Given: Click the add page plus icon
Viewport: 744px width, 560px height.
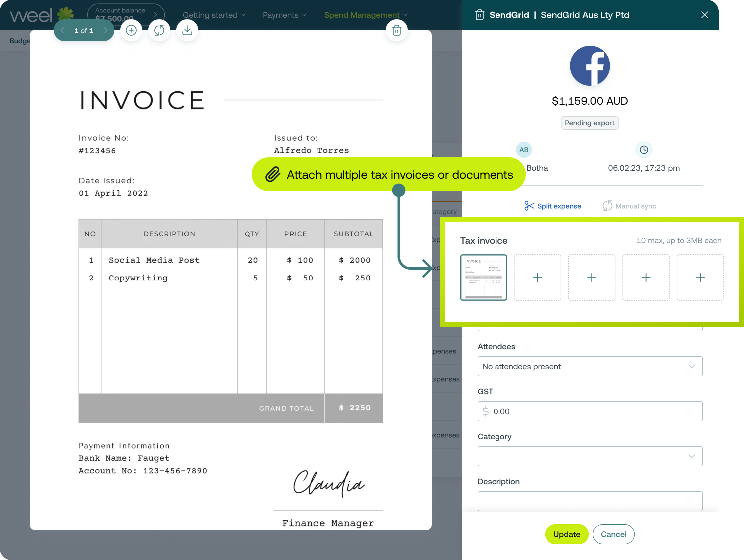Looking at the screenshot, I should tap(131, 31).
